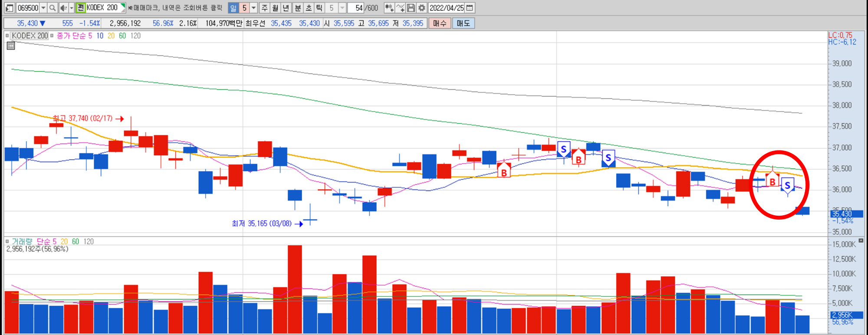Open the stock code 069500 dropdown arrow
The height and width of the screenshot is (335, 868).
point(43,8)
